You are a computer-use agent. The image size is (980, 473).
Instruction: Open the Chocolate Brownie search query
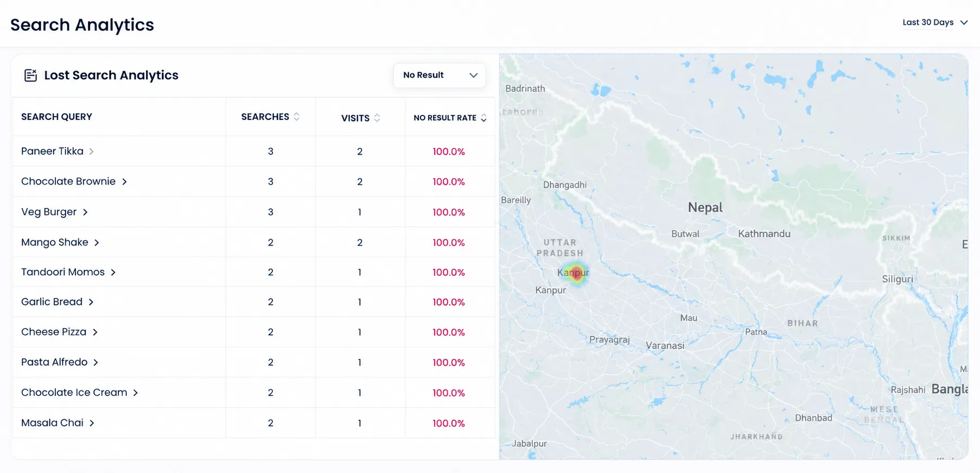click(68, 181)
